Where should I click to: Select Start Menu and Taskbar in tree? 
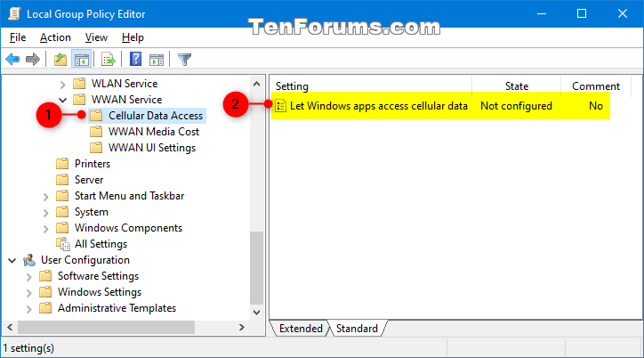[129, 196]
